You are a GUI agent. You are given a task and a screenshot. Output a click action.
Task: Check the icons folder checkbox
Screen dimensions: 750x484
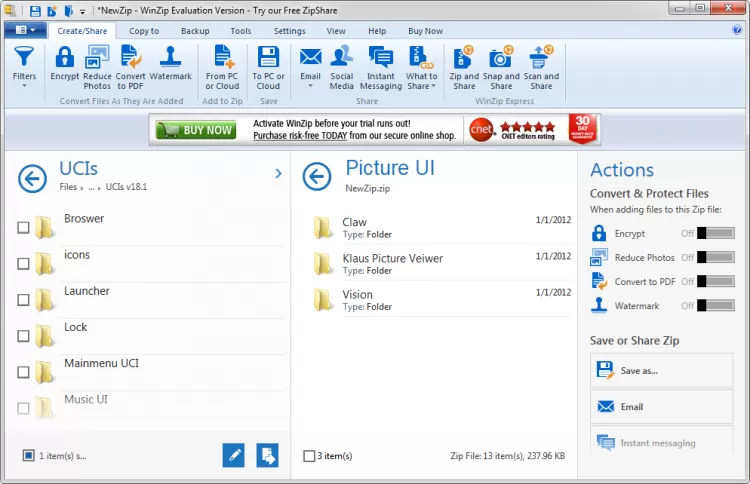pyautogui.click(x=23, y=264)
